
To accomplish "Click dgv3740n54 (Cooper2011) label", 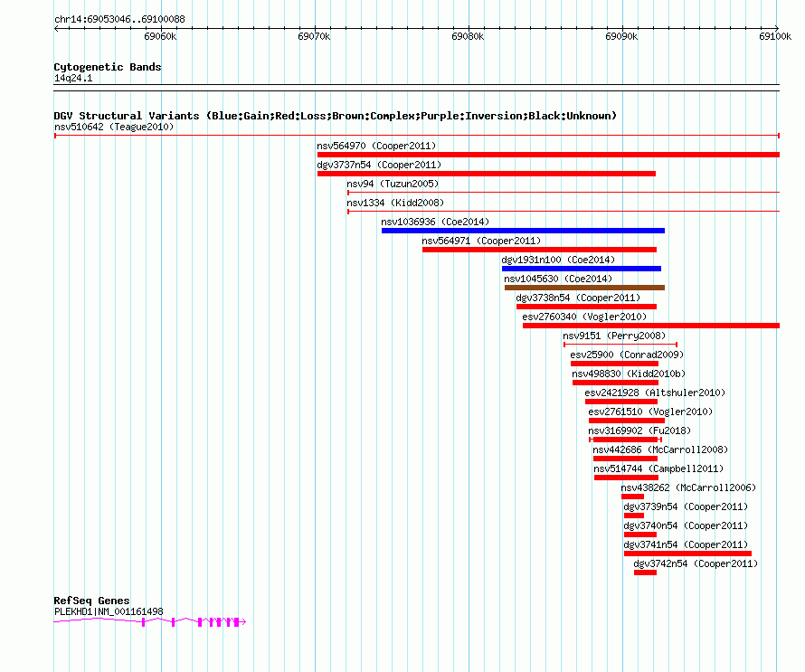I will pyautogui.click(x=686, y=525).
